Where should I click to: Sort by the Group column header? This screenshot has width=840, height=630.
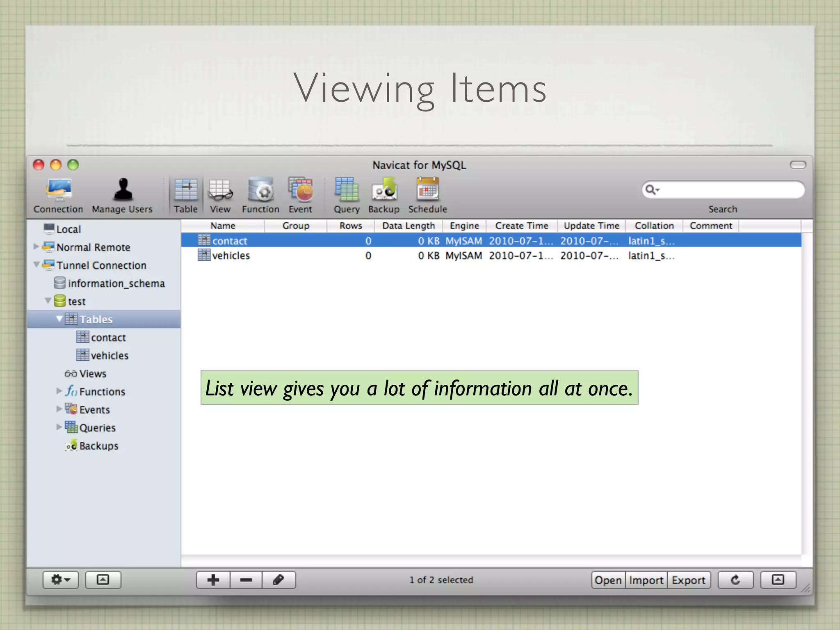(x=296, y=226)
